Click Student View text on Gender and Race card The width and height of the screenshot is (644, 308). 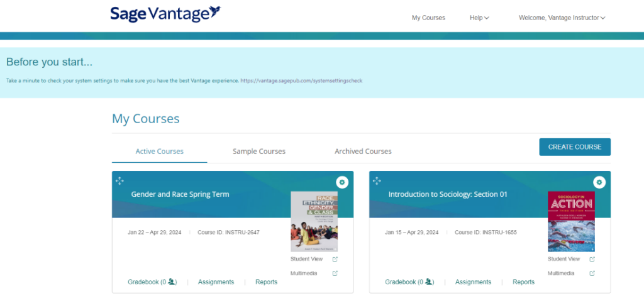(306, 259)
